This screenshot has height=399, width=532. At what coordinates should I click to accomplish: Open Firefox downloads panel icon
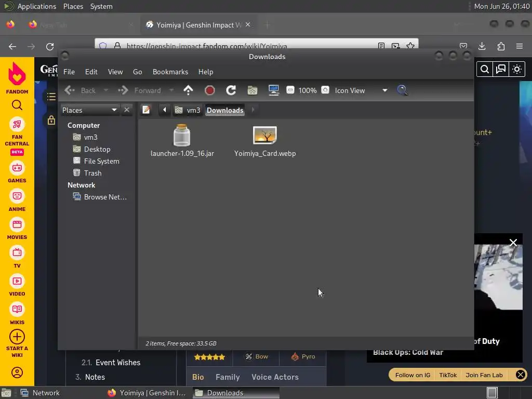[x=482, y=46]
